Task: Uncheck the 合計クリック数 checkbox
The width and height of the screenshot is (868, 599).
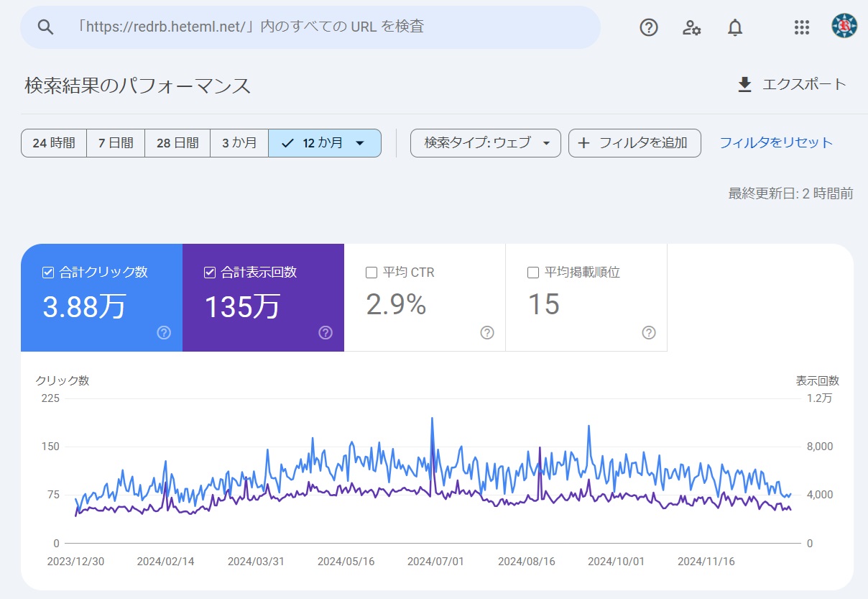Action: coord(48,273)
